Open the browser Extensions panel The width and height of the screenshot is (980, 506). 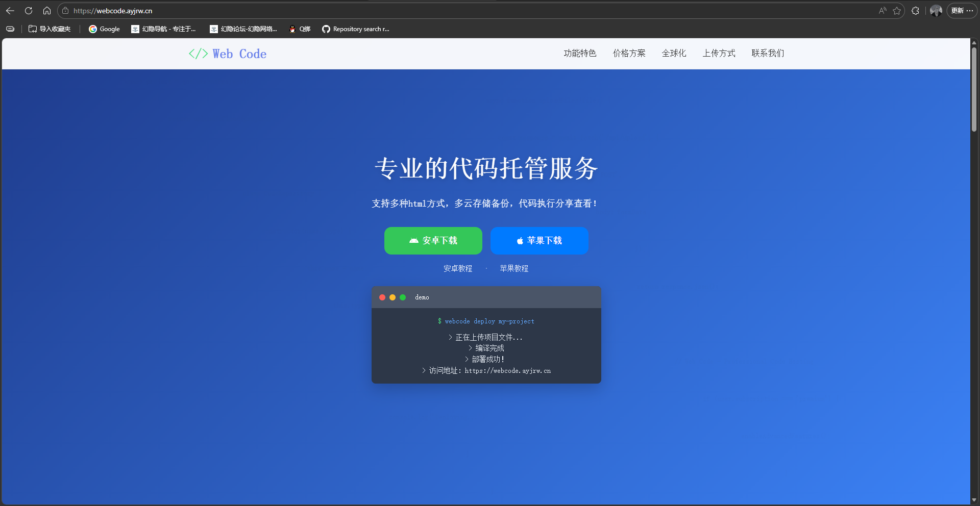point(915,10)
